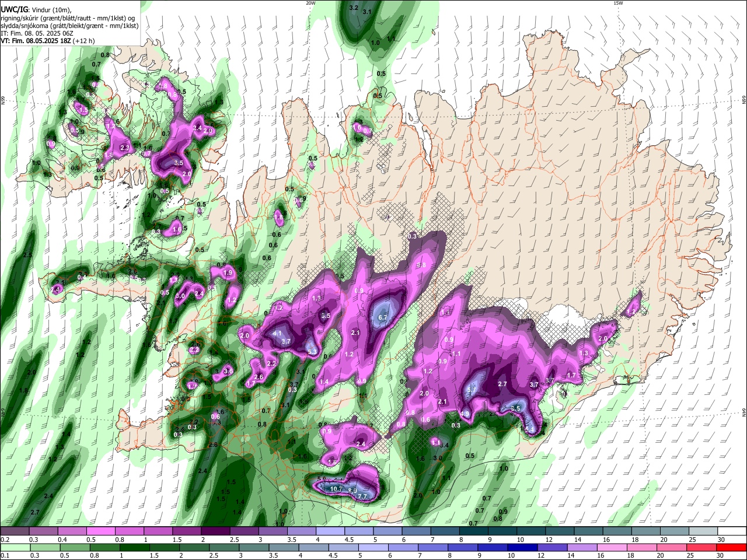
Task: Click the darkest teal 8 snow legend swatch
Action: tap(474, 531)
